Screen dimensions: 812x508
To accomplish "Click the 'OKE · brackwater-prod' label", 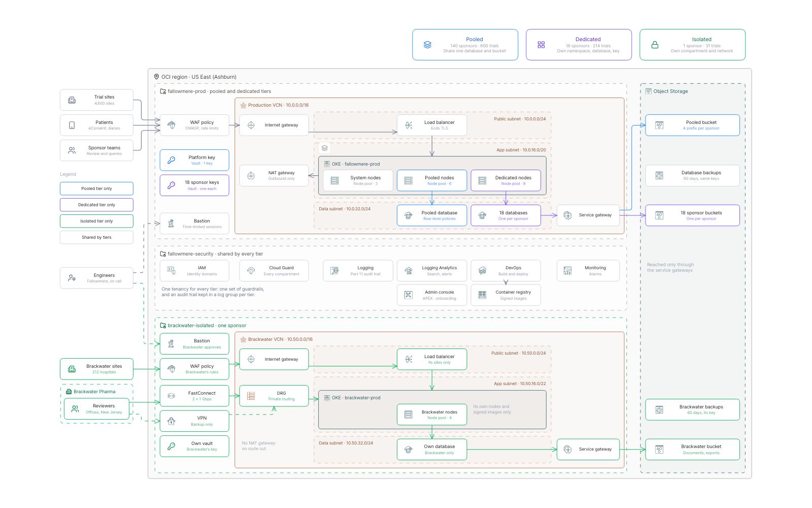I will [356, 398].
